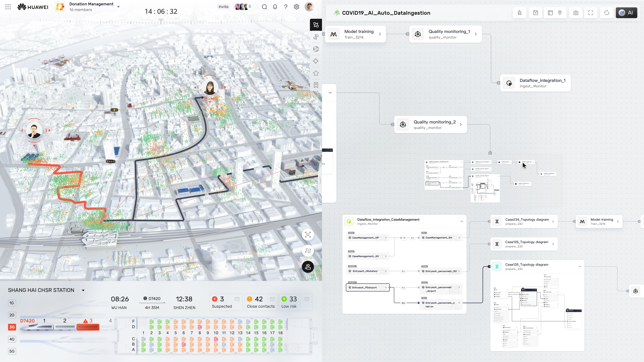644x362 pixels.
Task: Open the location pin tool in the toolbar
Action: (x=560, y=13)
